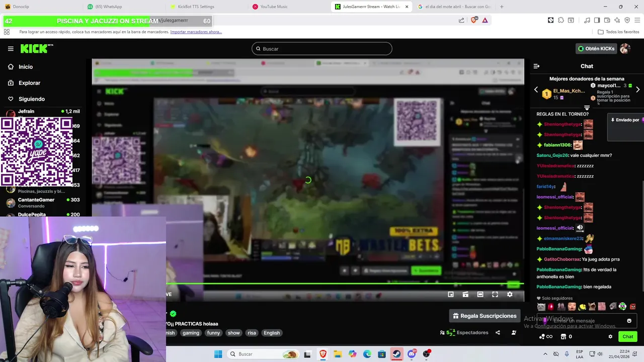Click the Importar marcadores ahora link

(196, 32)
